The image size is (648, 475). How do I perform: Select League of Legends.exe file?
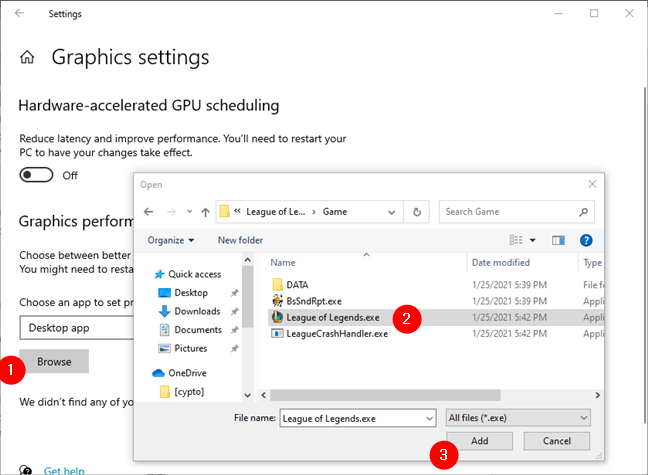333,317
